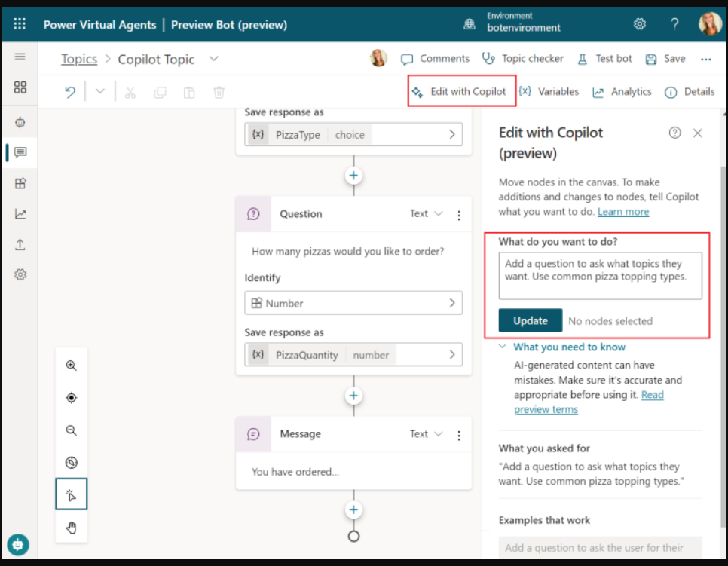The image size is (728, 566).
Task: Recenter the canvas view
Action: 71,398
